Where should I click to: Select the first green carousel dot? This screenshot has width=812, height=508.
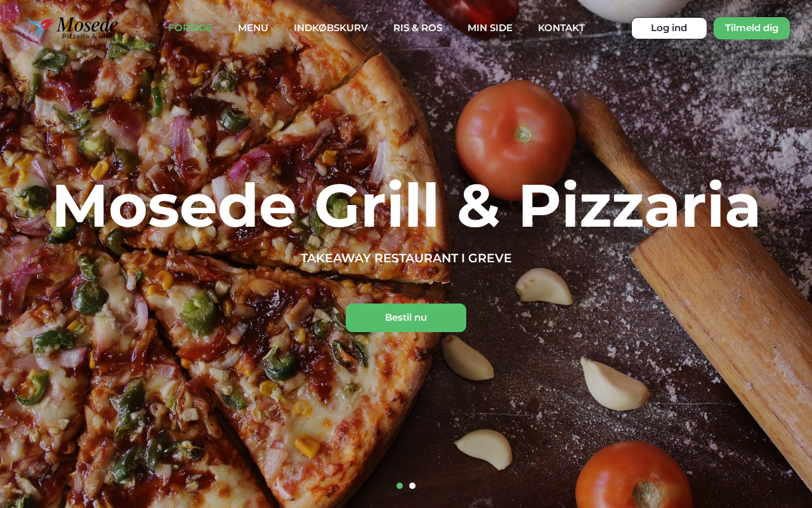point(400,486)
